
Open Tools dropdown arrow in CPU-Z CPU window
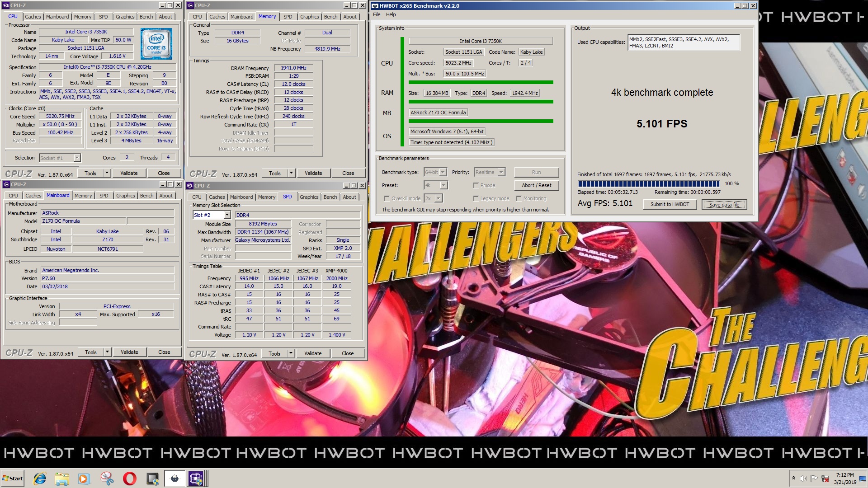(107, 173)
